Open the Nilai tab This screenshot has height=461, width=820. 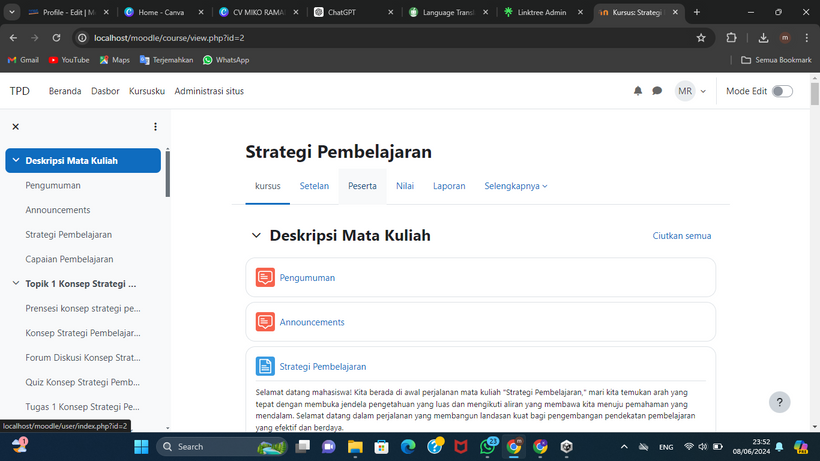click(405, 186)
